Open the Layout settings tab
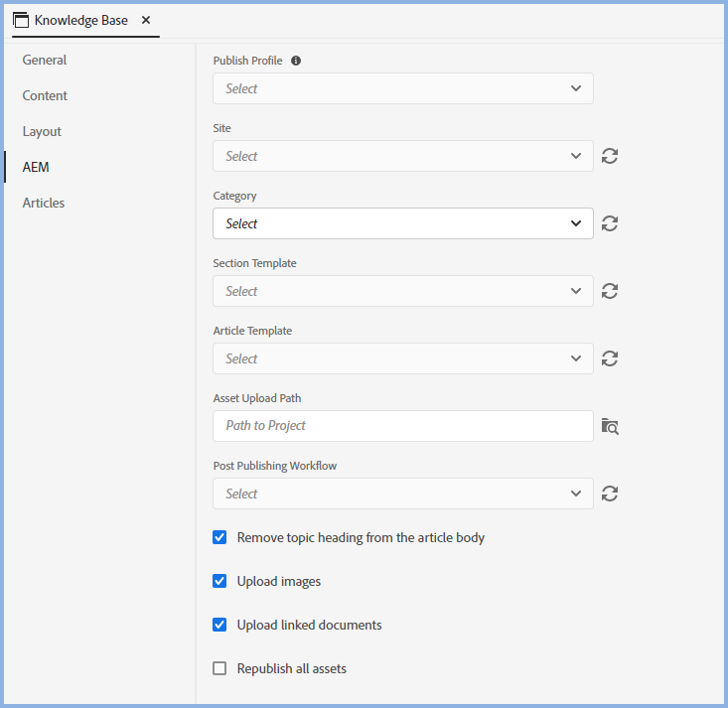Image resolution: width=728 pixels, height=708 pixels. click(42, 131)
